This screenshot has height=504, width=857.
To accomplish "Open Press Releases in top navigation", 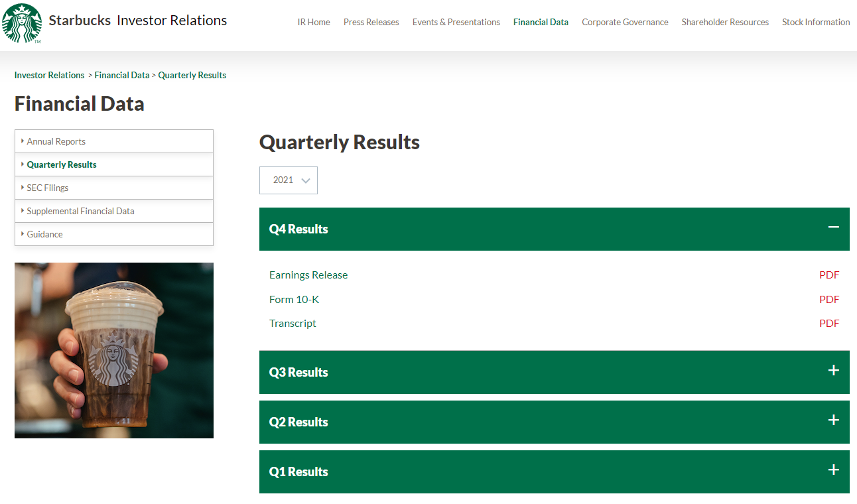I will [x=371, y=22].
